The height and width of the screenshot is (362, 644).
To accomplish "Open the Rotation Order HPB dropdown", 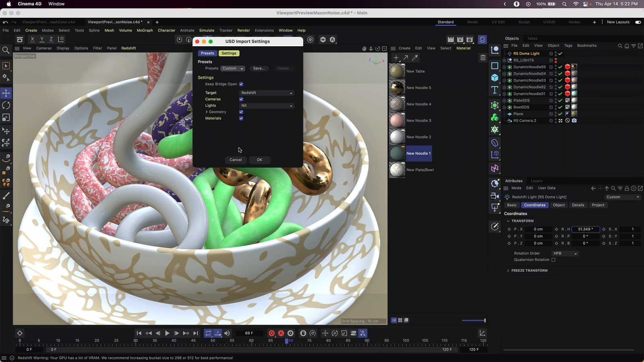I will pyautogui.click(x=565, y=254).
